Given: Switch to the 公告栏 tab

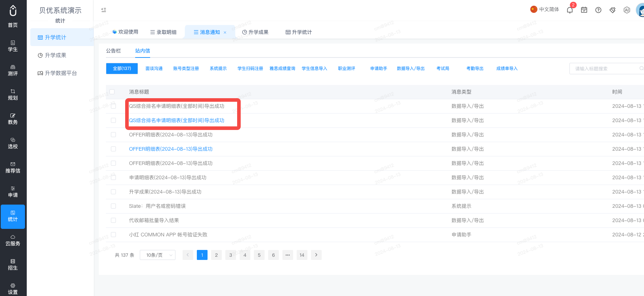Looking at the screenshot, I should coord(113,51).
